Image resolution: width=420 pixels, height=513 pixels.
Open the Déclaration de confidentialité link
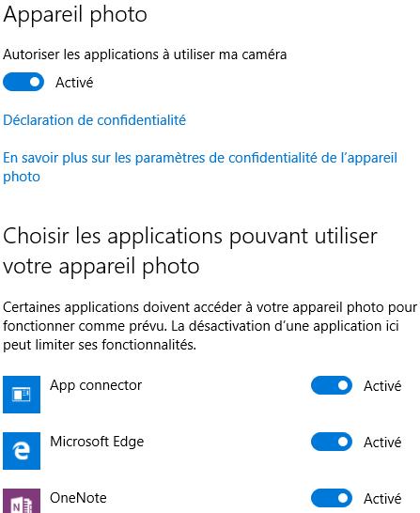[x=95, y=120]
